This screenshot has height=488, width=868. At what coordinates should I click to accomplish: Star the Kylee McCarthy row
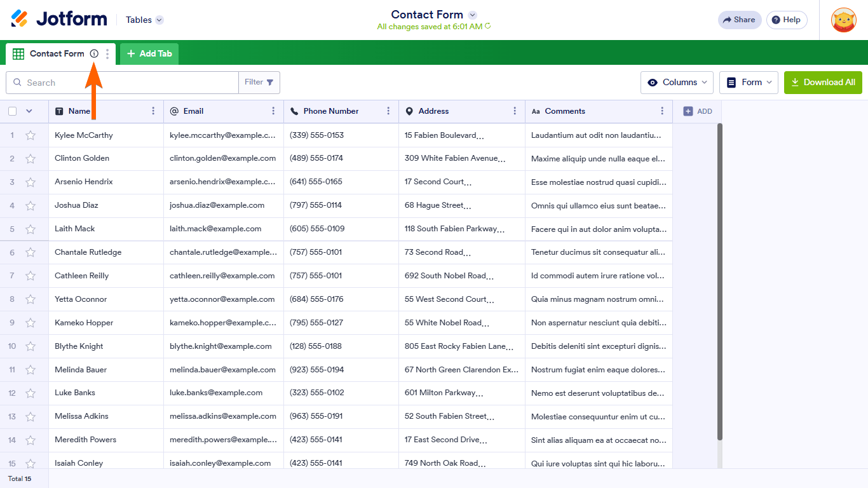point(31,135)
